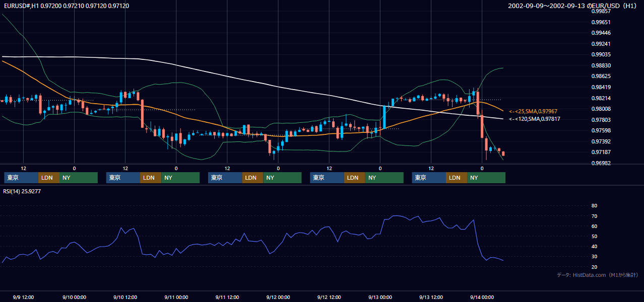This screenshot has height=302, width=644.
Task: Click price axis label 0.99446
Action: point(601,33)
